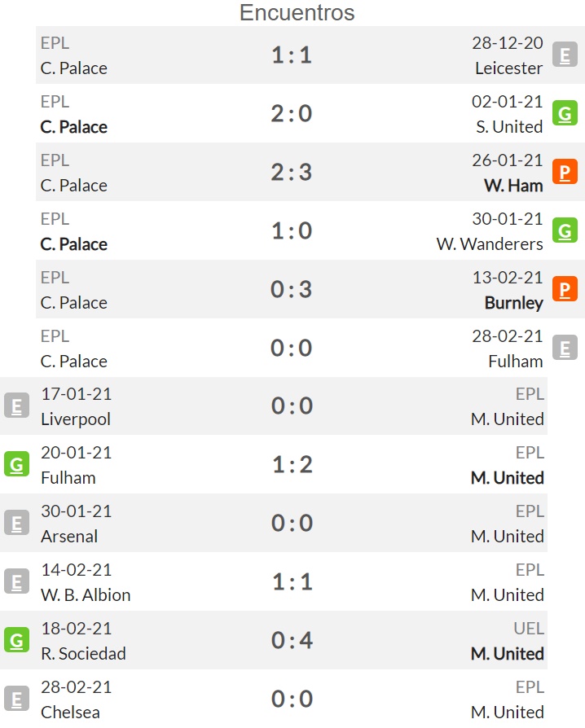The height and width of the screenshot is (728, 585).
Task: Click green G badge beside W. Wanderers
Action: [565, 230]
